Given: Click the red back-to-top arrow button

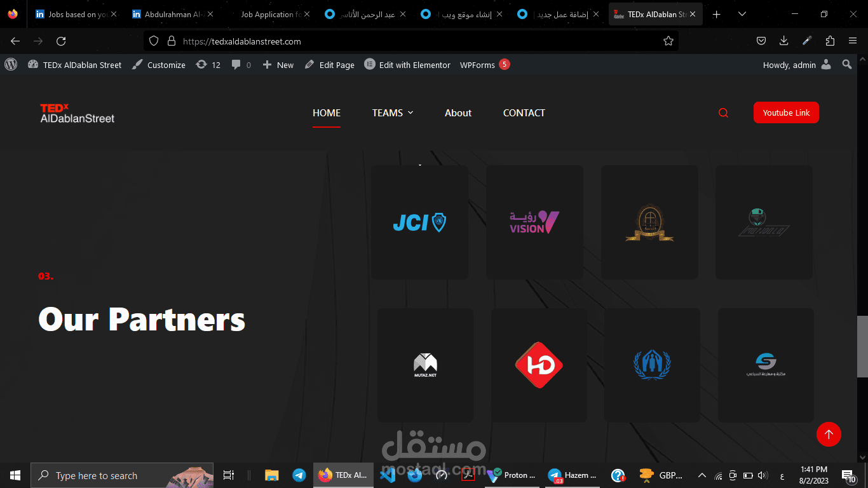Looking at the screenshot, I should pyautogui.click(x=829, y=434).
